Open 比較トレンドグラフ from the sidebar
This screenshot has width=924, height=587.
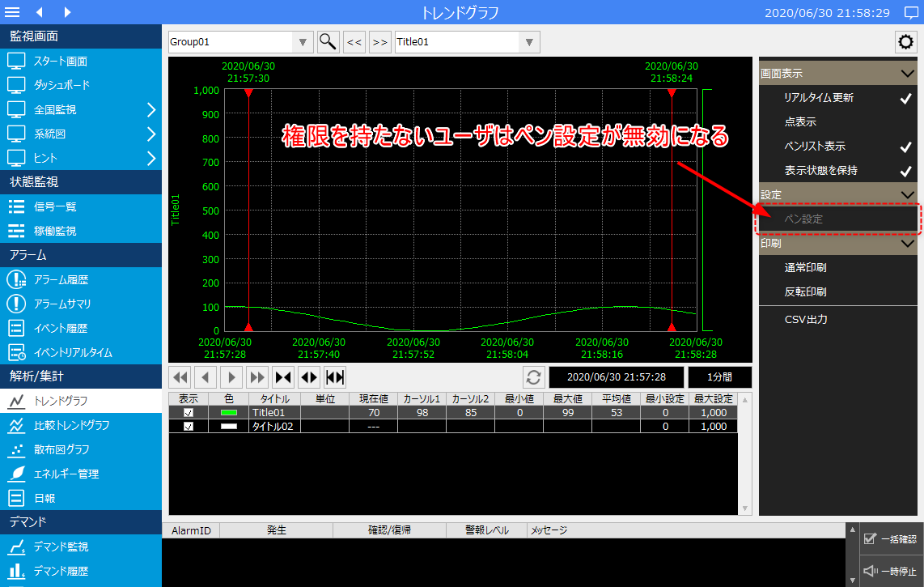click(x=71, y=425)
